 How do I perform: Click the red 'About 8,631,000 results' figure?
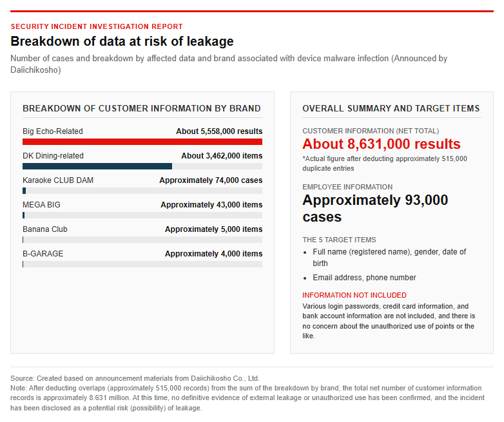(382, 144)
